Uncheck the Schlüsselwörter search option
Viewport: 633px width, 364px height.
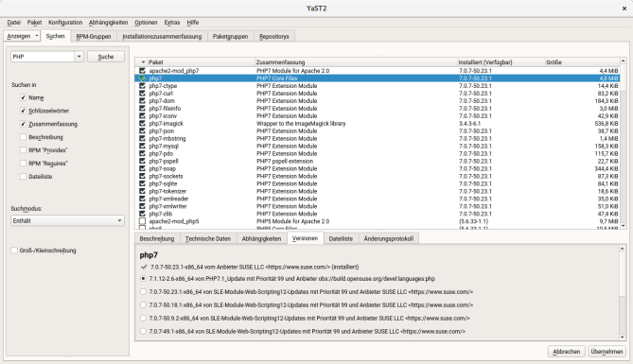[23, 111]
